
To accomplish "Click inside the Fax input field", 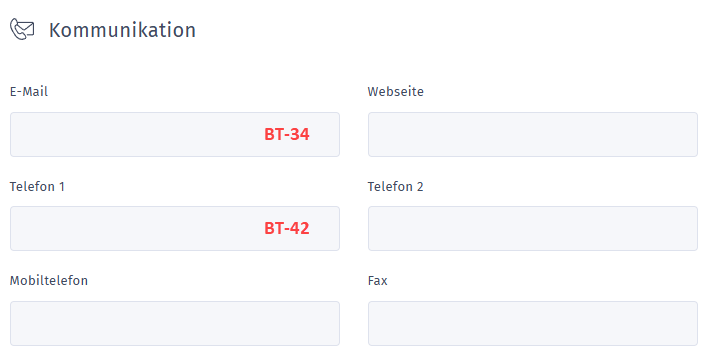I will (x=533, y=324).
